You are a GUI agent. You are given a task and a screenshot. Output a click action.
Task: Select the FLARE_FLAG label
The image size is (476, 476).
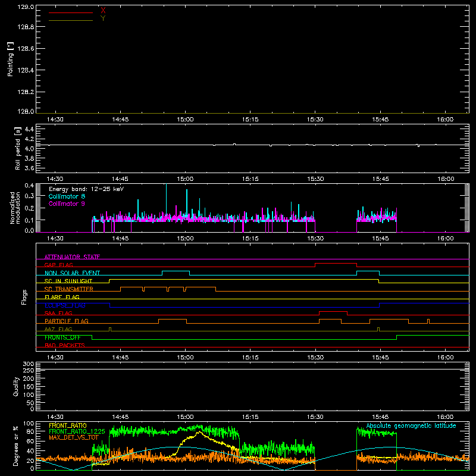[62, 297]
